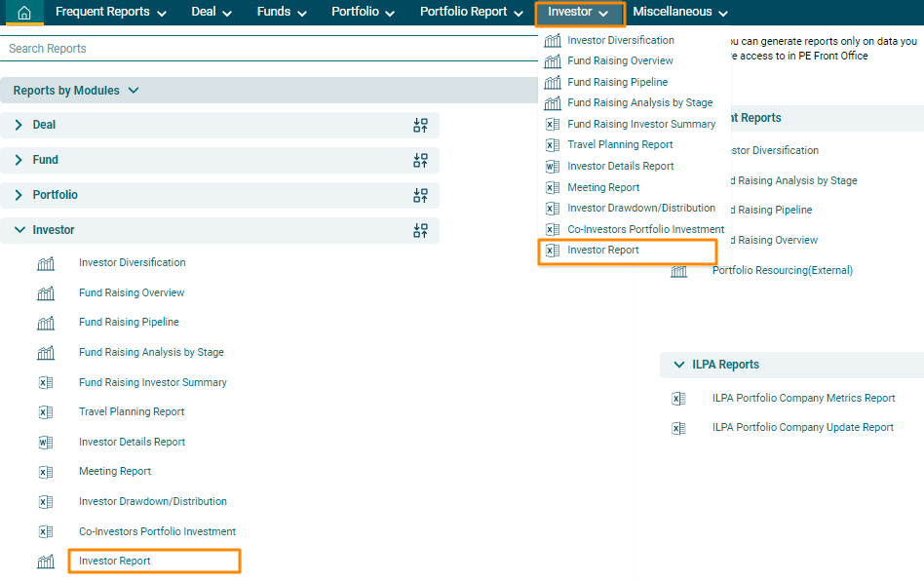924x582 pixels.
Task: Click the sort icon on Deal module row
Action: (420, 125)
